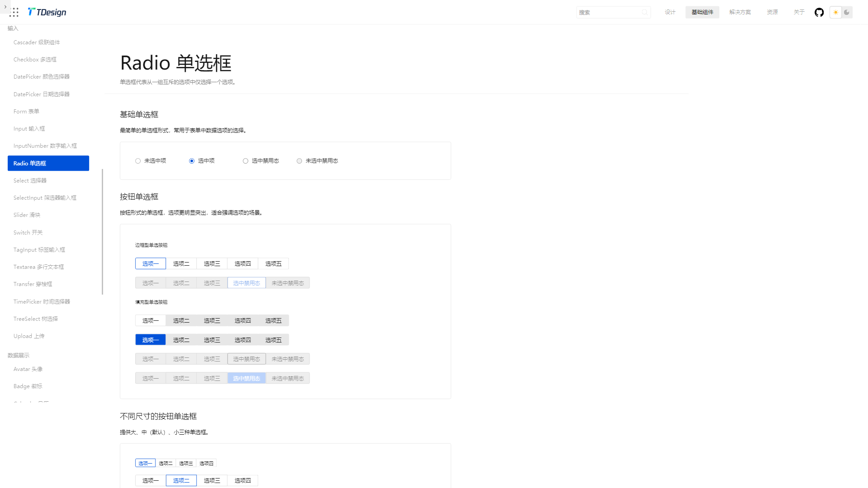Open Slider 滑块 sidebar entry

point(27,215)
